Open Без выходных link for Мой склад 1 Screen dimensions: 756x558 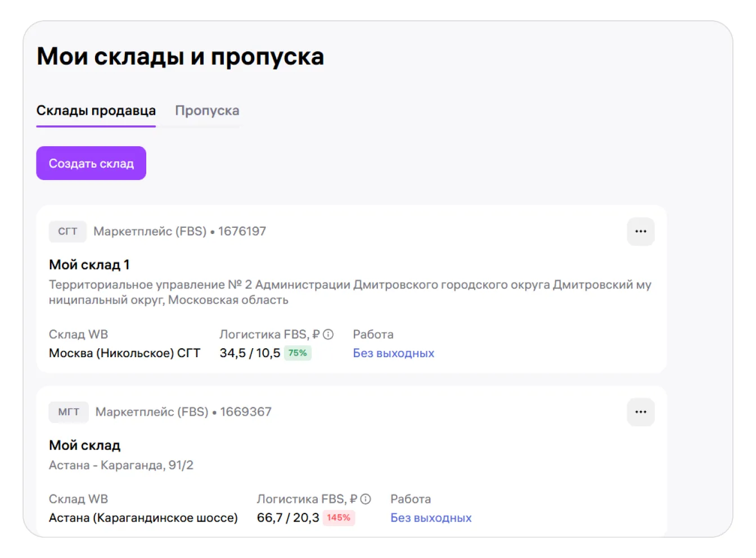tap(393, 353)
